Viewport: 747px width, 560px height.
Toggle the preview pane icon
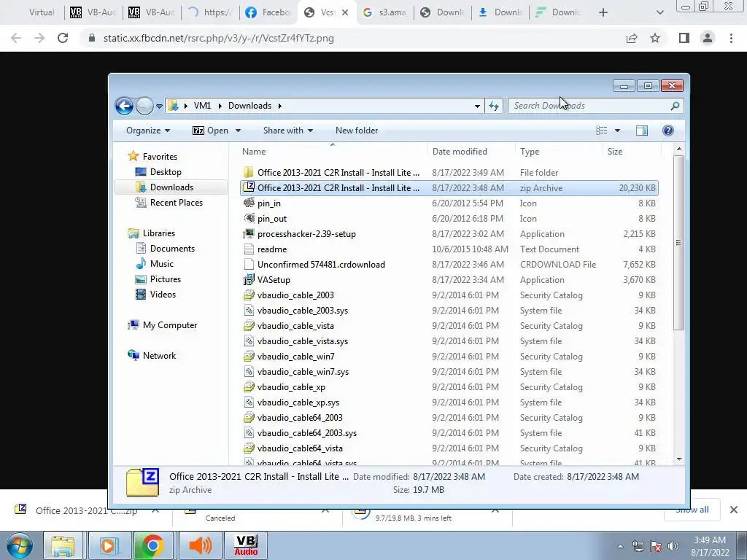pos(642,131)
